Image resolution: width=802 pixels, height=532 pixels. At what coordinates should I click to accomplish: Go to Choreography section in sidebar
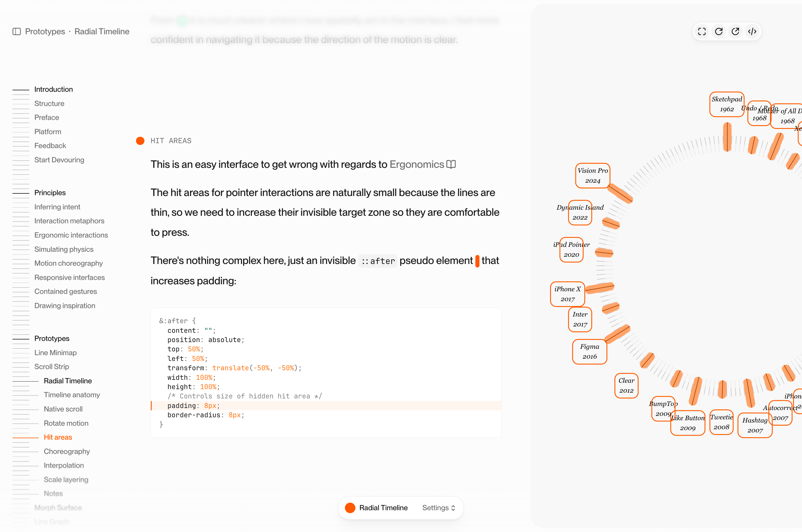click(x=67, y=451)
